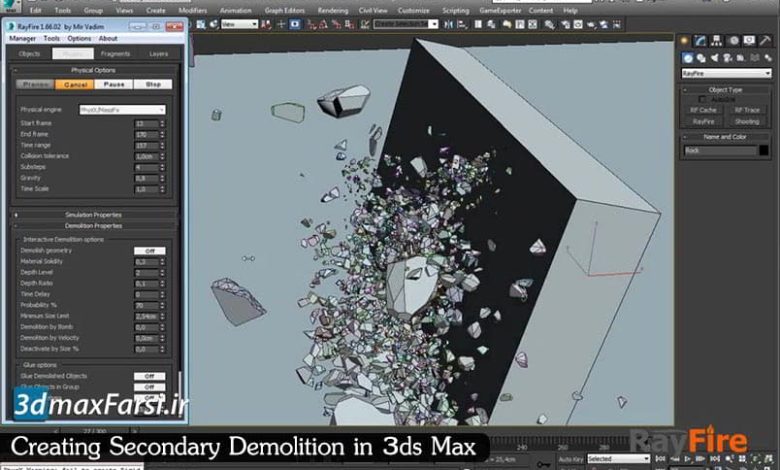Click the Mirror tool icon

(x=449, y=24)
